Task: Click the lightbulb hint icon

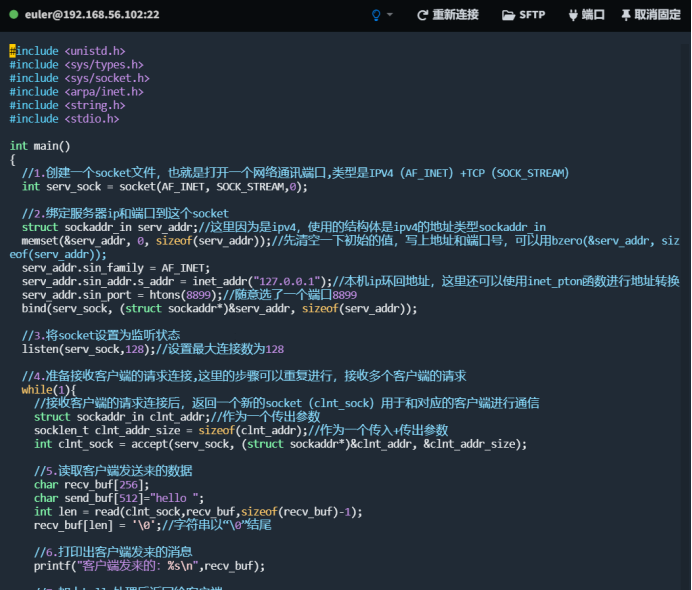Action: click(376, 15)
